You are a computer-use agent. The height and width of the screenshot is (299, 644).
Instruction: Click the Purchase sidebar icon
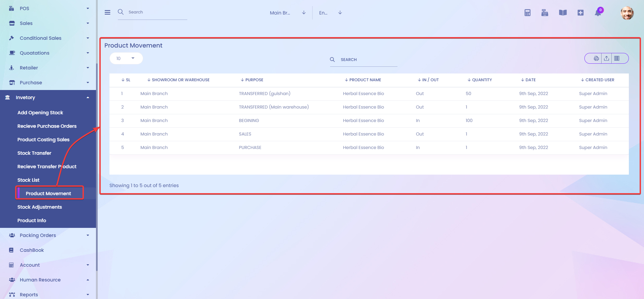pyautogui.click(x=12, y=83)
